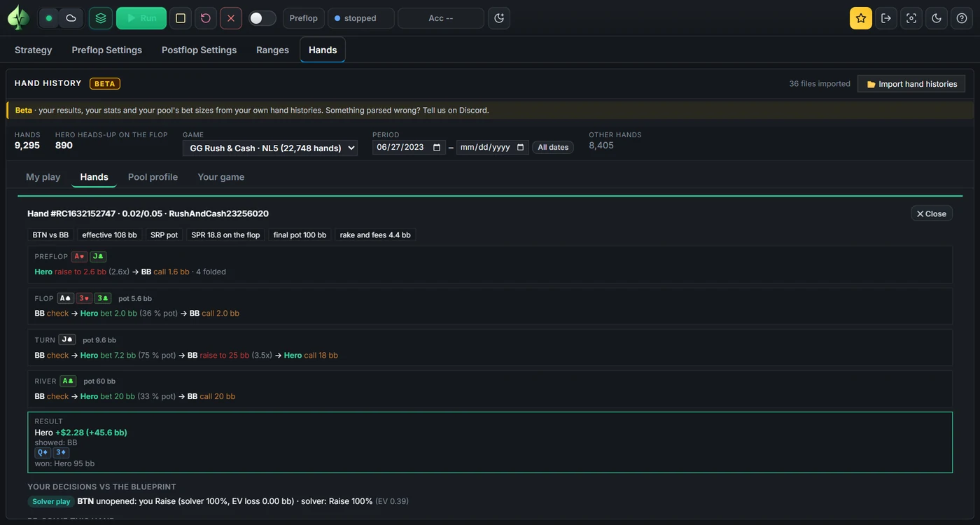This screenshot has width=980, height=525.
Task: Open end date calendar picker icon
Action: click(x=520, y=147)
